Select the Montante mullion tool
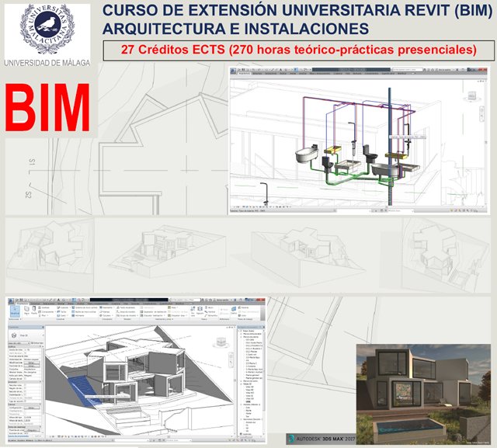497x448 pixels. point(78,315)
